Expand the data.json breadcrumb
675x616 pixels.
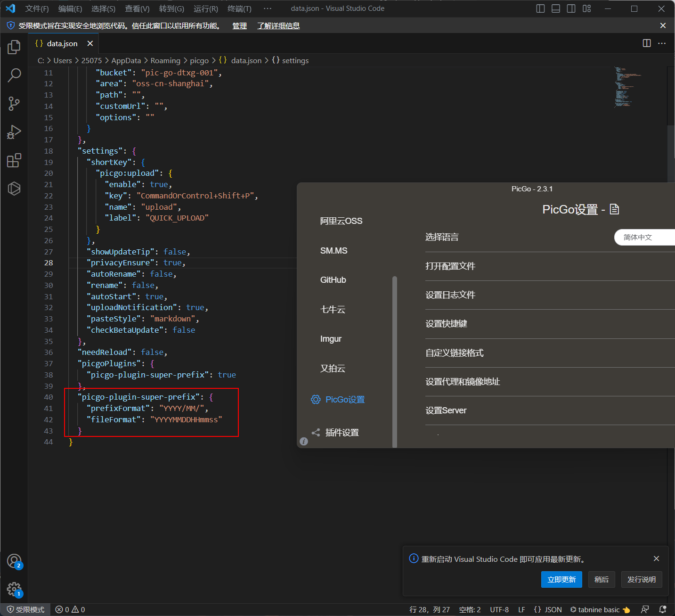240,61
